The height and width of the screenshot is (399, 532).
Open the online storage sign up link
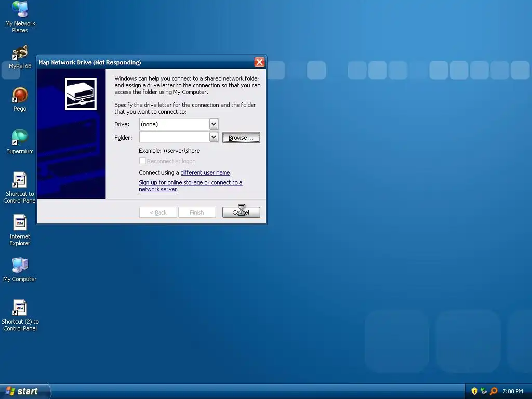pyautogui.click(x=190, y=185)
